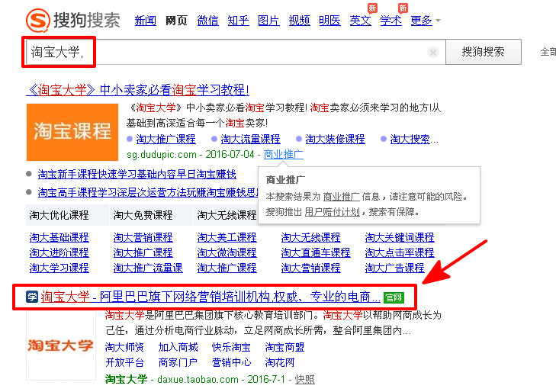Click the 更多 menu link
This screenshot has width=556, height=392.
click(421, 21)
